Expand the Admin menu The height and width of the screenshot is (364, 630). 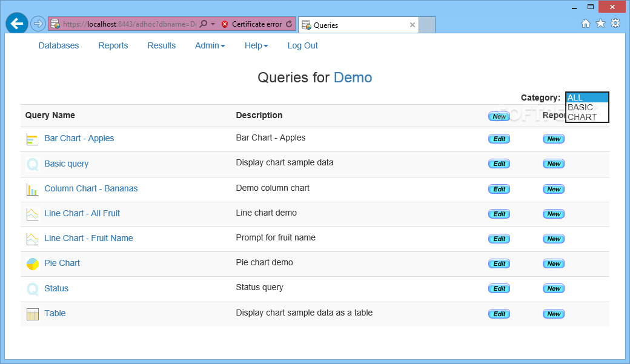point(210,46)
